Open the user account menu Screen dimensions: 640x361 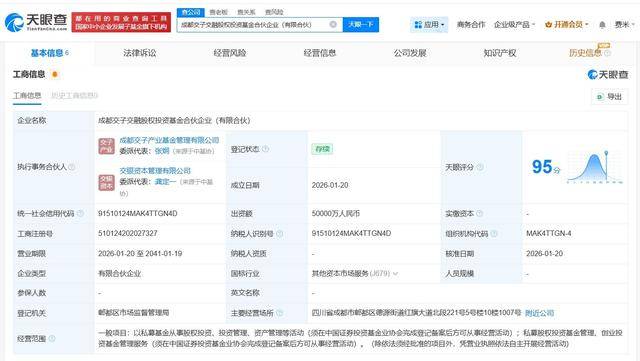pos(624,25)
